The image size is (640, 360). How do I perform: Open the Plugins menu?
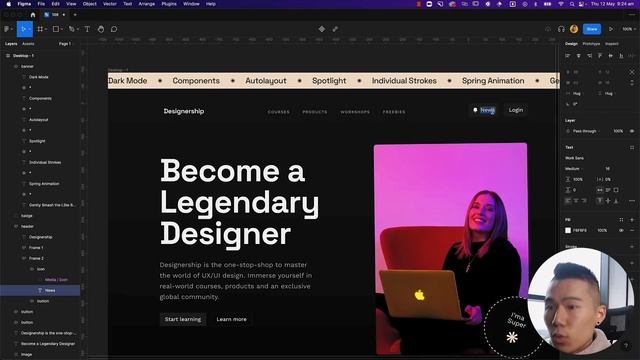(x=169, y=4)
